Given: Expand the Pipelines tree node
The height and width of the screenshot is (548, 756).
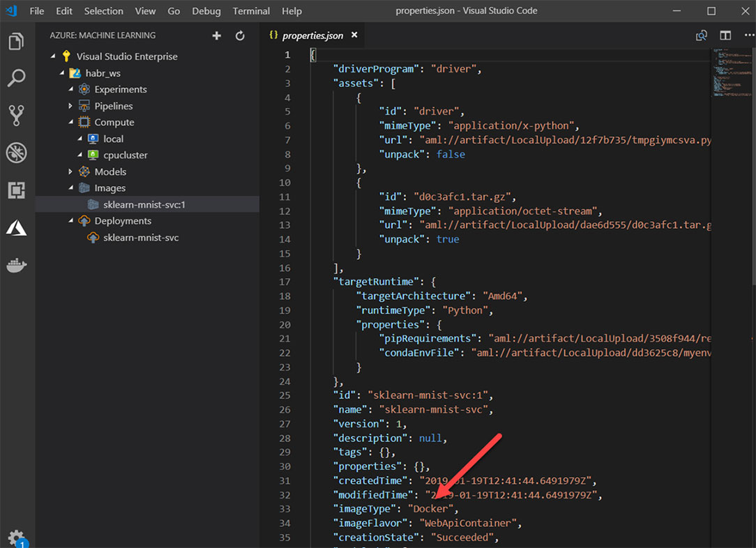Looking at the screenshot, I should click(70, 105).
